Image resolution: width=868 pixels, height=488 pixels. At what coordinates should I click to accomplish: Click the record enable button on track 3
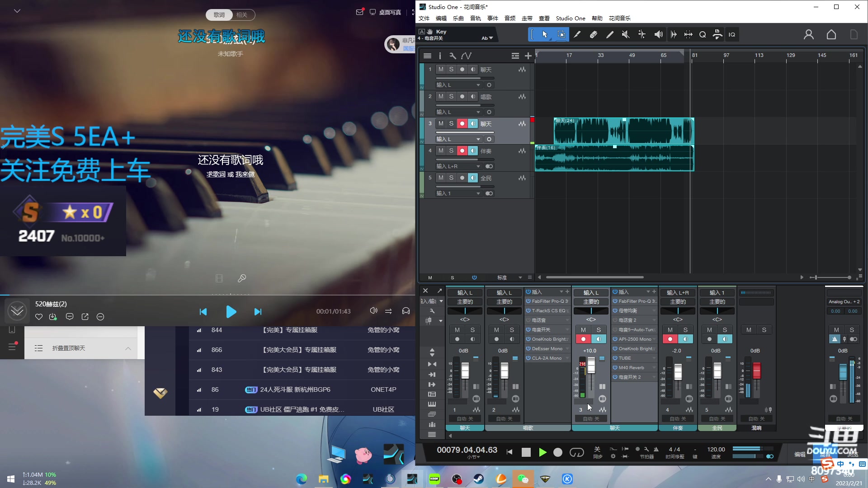pos(462,123)
